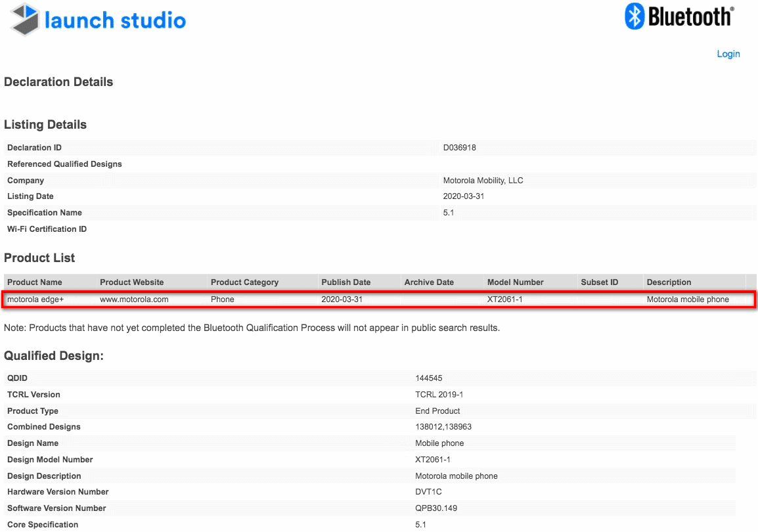The height and width of the screenshot is (532, 758).
Task: Select the Core Specification value 5.1
Action: tap(420, 525)
